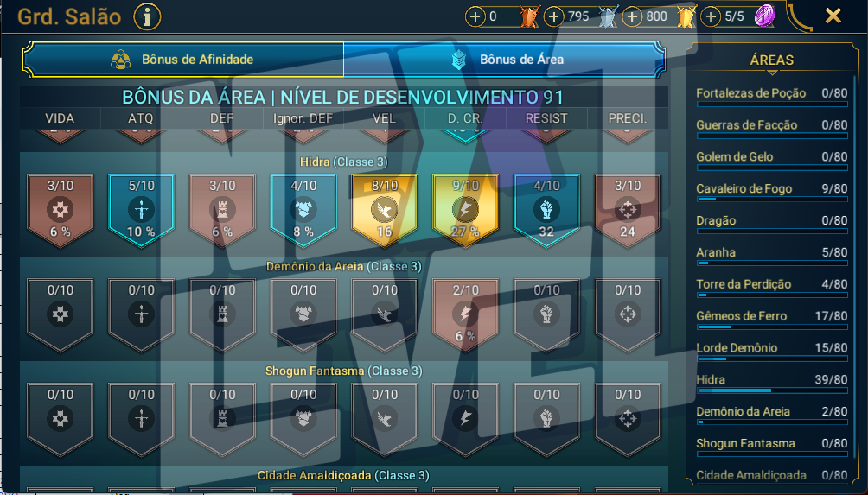Select Hidra HP bonus badge 3/10
Image resolution: width=868 pixels, height=495 pixels.
pos(61,210)
